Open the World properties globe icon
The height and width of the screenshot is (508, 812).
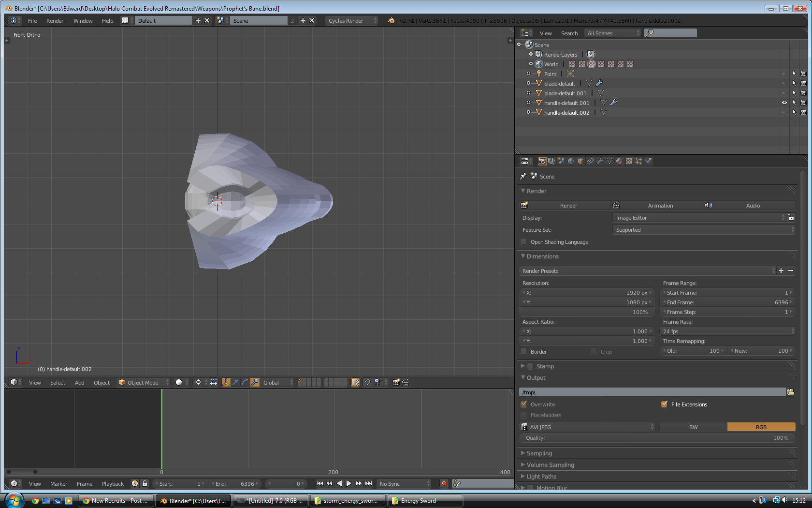[x=571, y=161]
